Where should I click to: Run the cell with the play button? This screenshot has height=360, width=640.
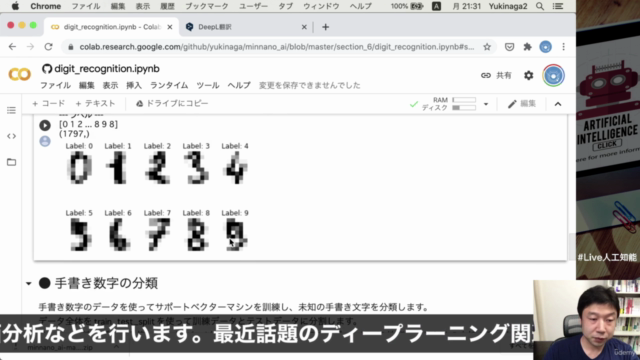[45, 125]
